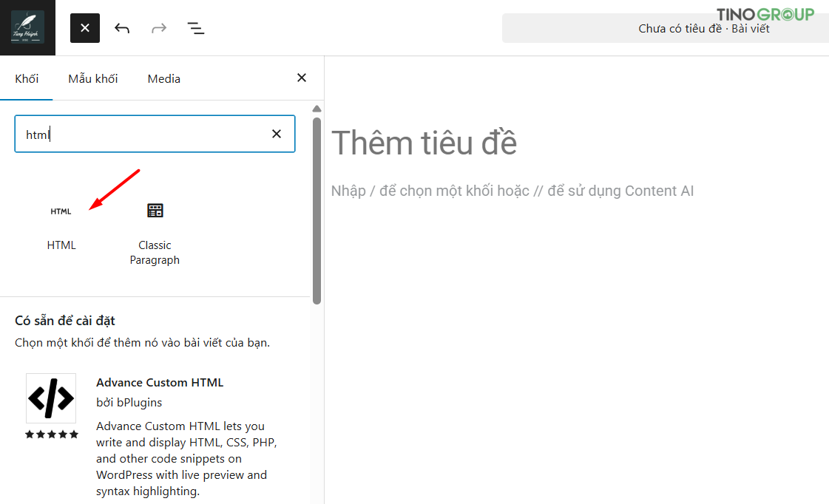Click the Thêm tiêu đề title field
Image resolution: width=829 pixels, height=504 pixels.
point(424,143)
